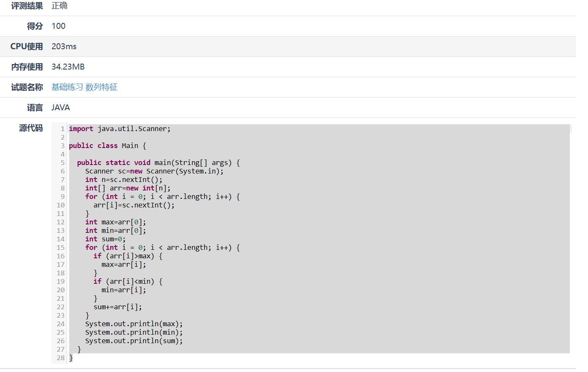The image size is (588, 372).
Task: Click the Scanner sc=new Scanner(System.in) line
Action: tap(154, 171)
